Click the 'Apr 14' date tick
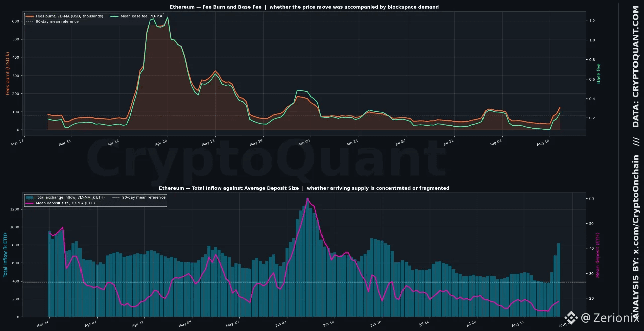 113,143
